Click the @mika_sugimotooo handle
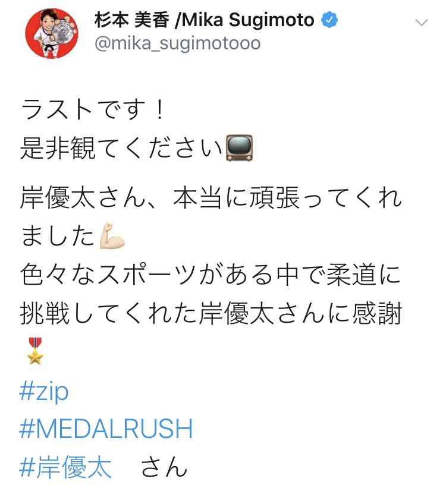Image resolution: width=446 pixels, height=504 pixels. click(x=177, y=43)
